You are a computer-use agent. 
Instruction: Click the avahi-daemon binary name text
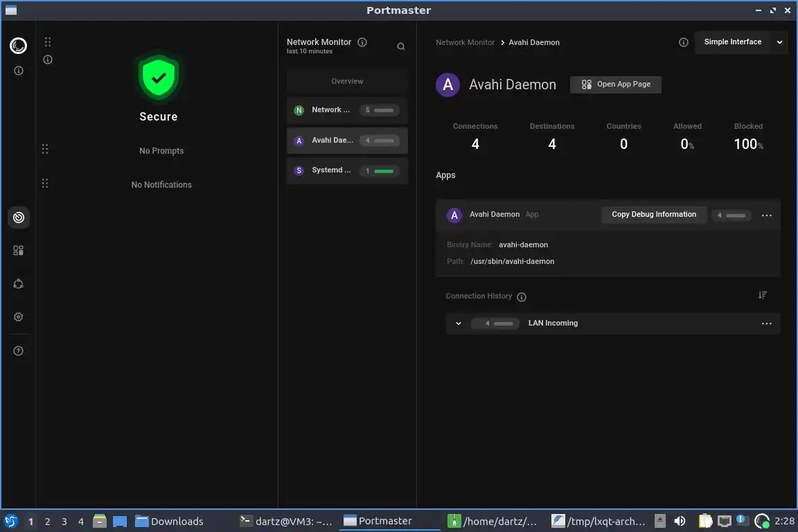[523, 245]
